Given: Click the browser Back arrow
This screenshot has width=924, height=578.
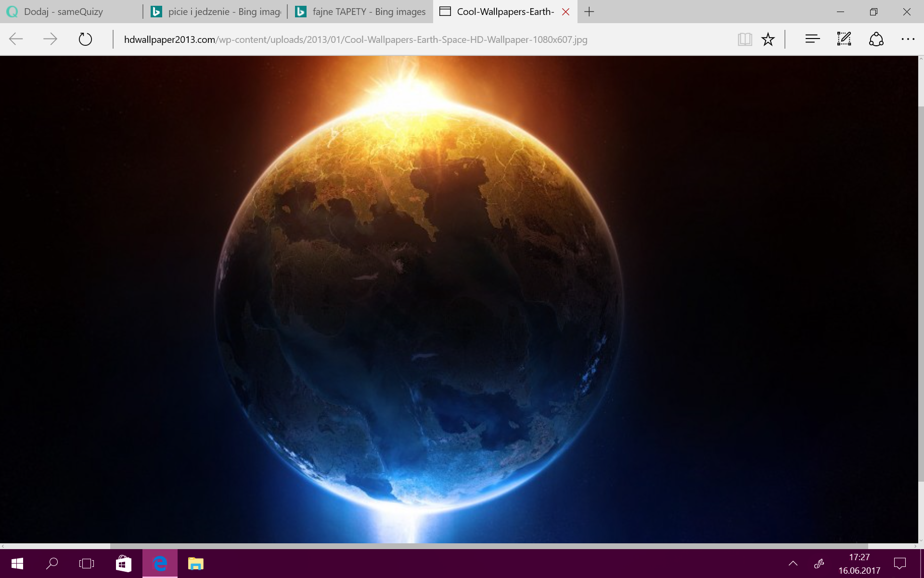Looking at the screenshot, I should pos(16,39).
